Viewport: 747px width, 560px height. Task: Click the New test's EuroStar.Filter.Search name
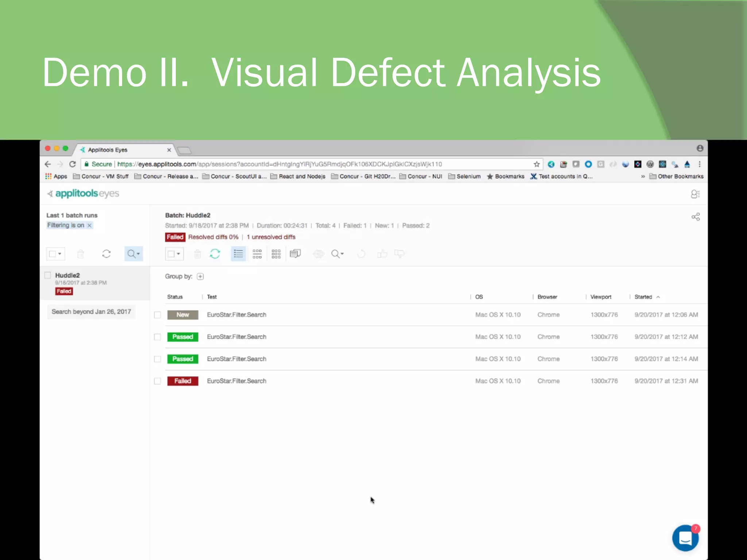tap(237, 315)
